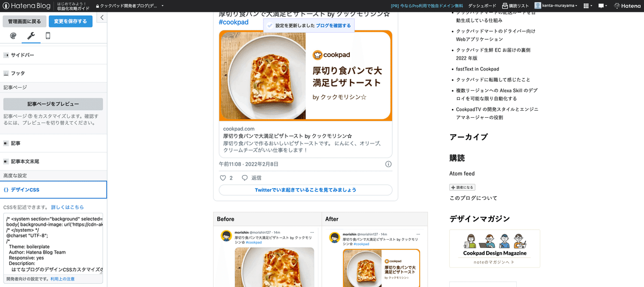Click Twitterでいま起きていることを見てみましょう button

pyautogui.click(x=305, y=190)
